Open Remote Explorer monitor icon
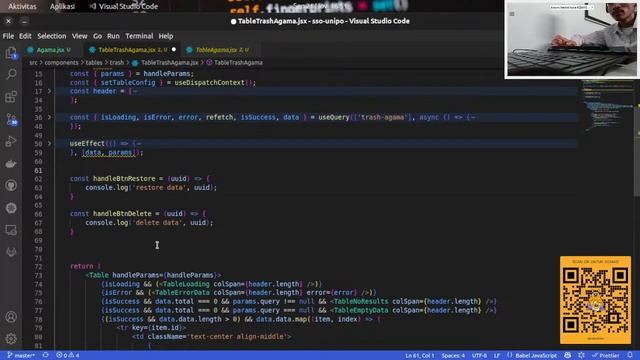640x360 pixels. point(11,230)
